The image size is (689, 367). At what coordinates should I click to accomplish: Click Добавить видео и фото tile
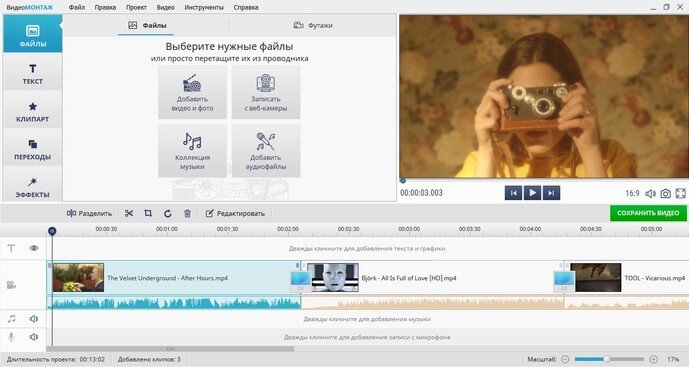coord(192,92)
